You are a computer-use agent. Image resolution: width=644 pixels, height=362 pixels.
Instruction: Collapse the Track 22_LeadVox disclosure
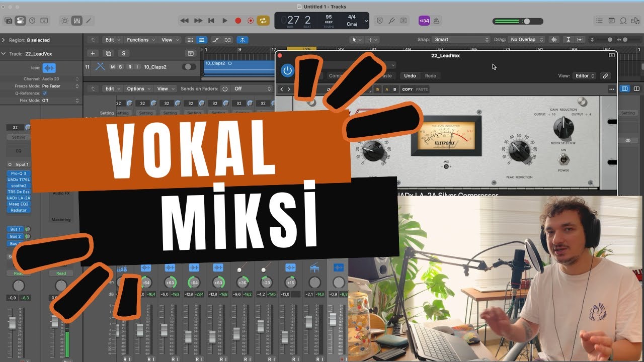pos(4,54)
